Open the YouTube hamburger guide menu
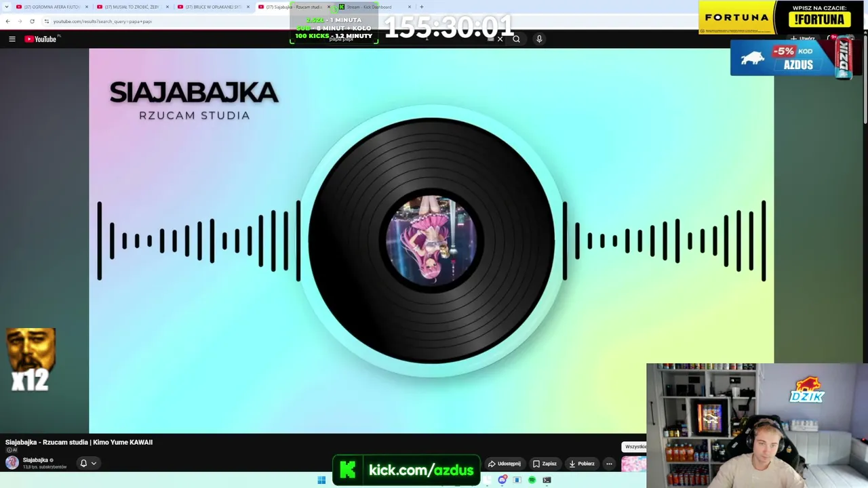868x488 pixels. pyautogui.click(x=12, y=39)
